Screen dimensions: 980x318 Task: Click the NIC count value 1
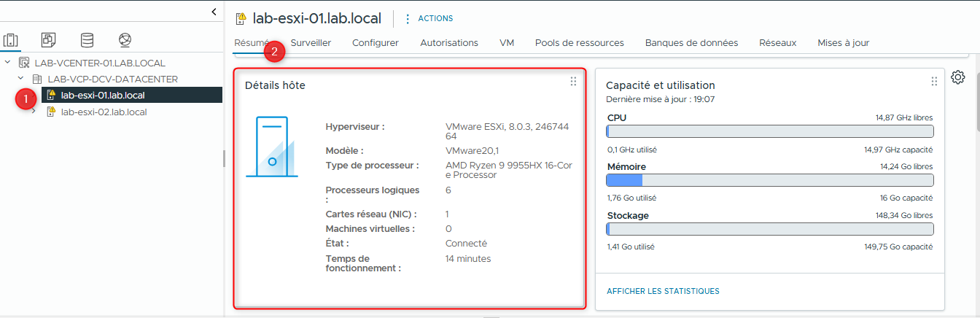(x=447, y=214)
